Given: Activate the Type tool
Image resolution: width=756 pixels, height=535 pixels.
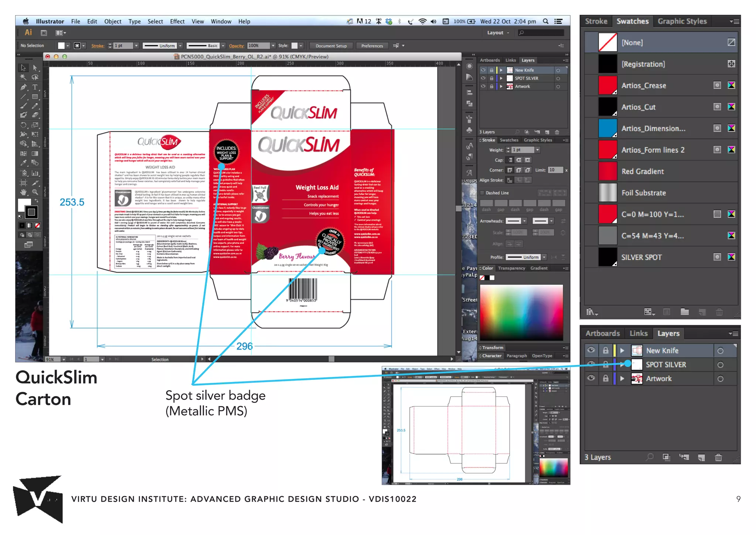Looking at the screenshot, I should (x=35, y=87).
